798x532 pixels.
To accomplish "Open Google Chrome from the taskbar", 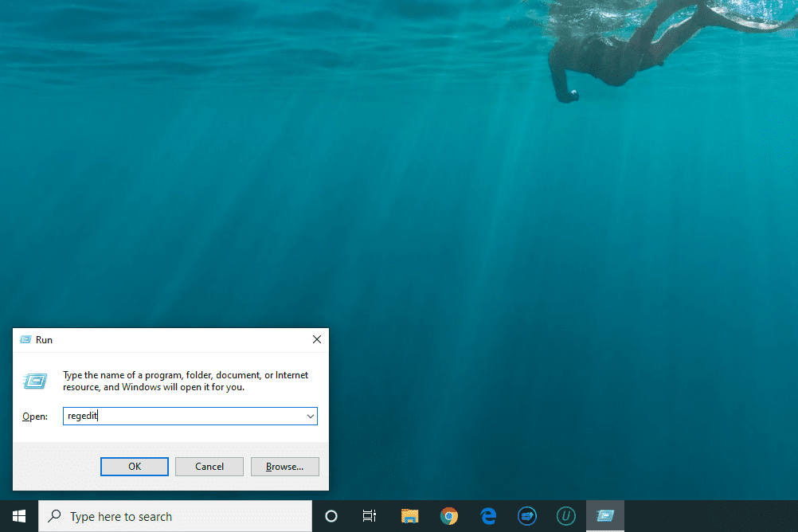I will pyautogui.click(x=449, y=516).
